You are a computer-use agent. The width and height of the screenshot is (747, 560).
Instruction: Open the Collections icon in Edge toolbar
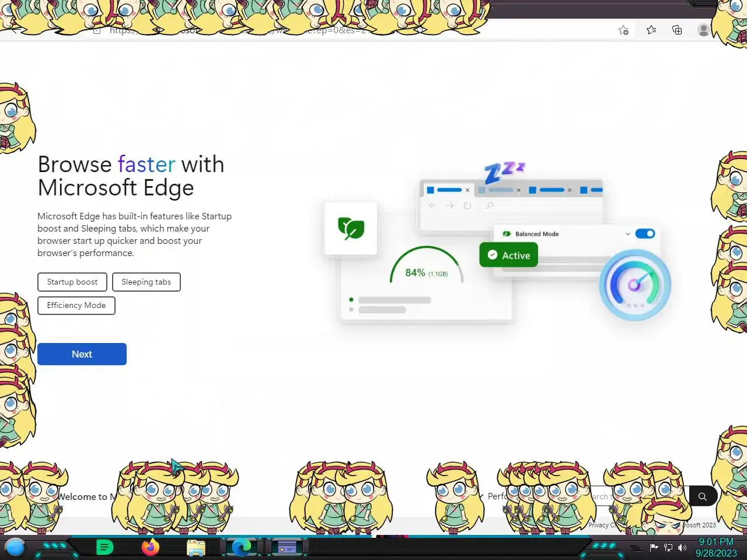[x=677, y=30]
